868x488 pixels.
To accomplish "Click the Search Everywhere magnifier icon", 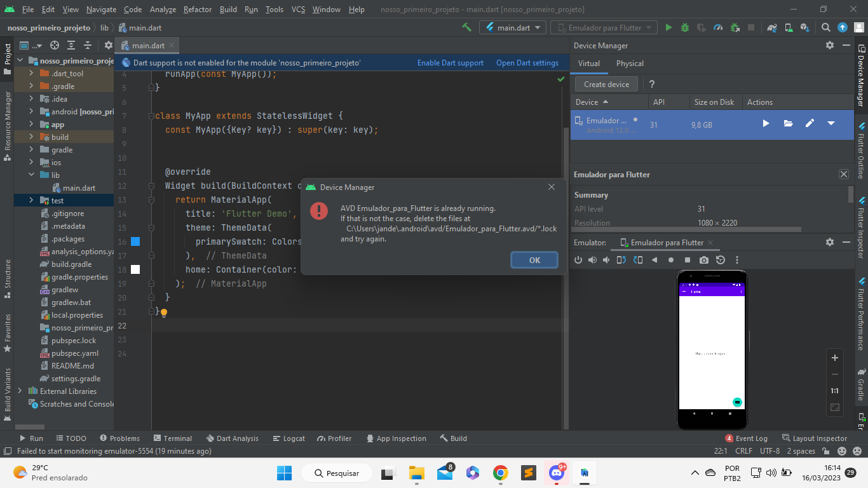I will pos(826,27).
